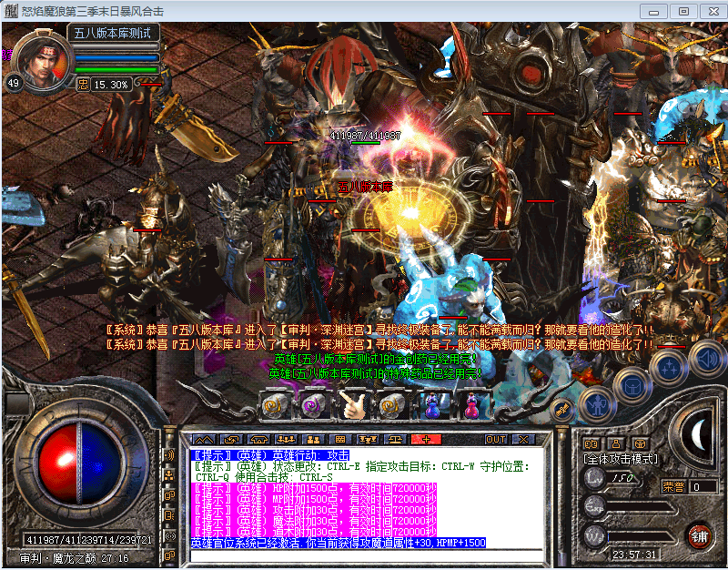Use the red potion in the quick bar
728x570 pixels.
click(470, 404)
